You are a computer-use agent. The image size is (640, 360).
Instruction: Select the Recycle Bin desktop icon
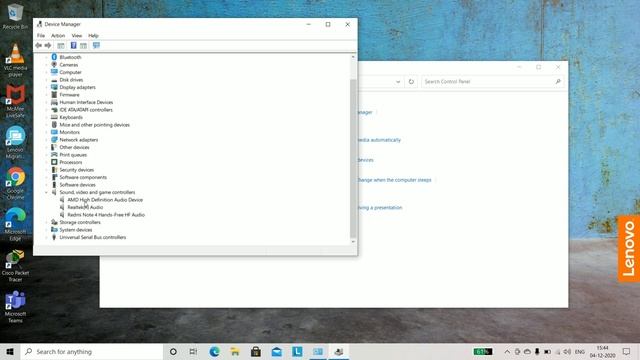(x=16, y=16)
